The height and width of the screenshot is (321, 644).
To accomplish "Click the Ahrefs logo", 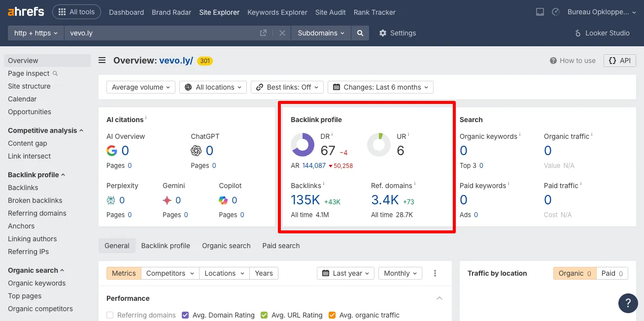I will click(26, 12).
